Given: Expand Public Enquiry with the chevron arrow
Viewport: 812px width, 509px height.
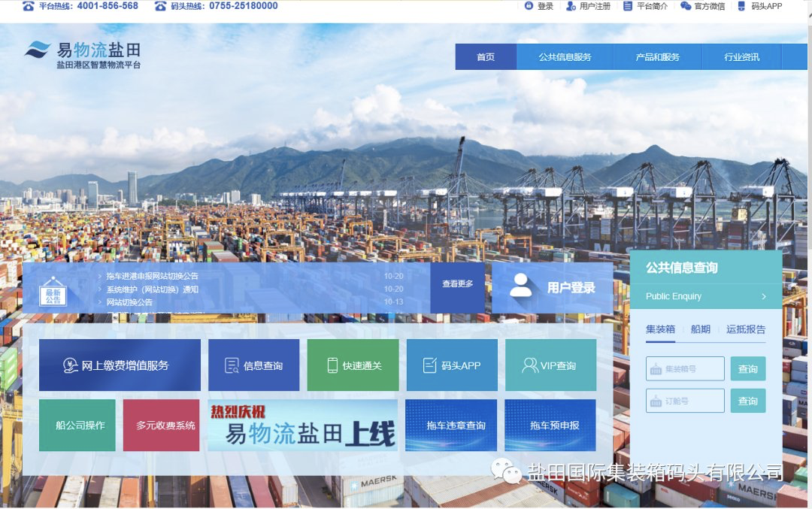Looking at the screenshot, I should 764,297.
